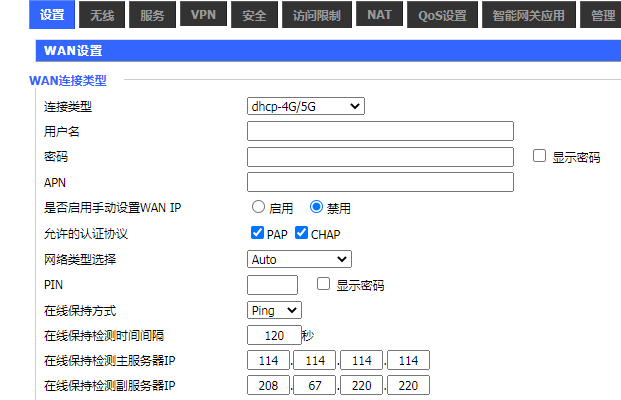Go to the VPN tab
The image size is (621, 400).
coord(203,14)
